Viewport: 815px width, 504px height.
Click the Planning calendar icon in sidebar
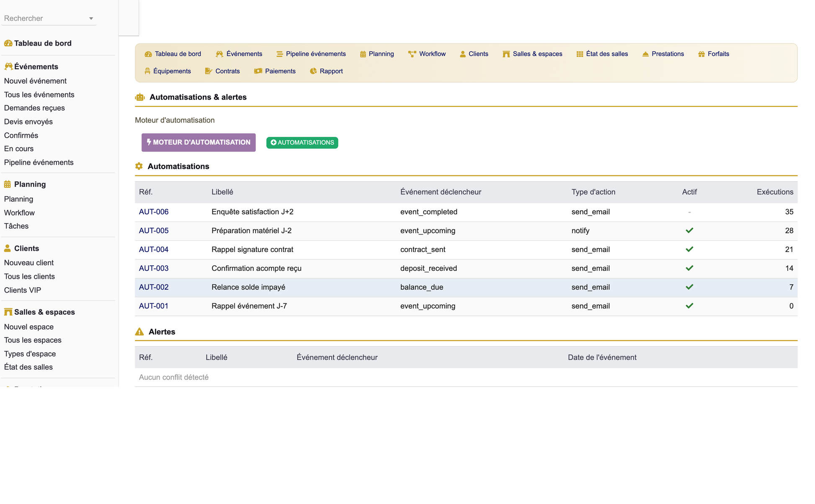click(x=8, y=184)
